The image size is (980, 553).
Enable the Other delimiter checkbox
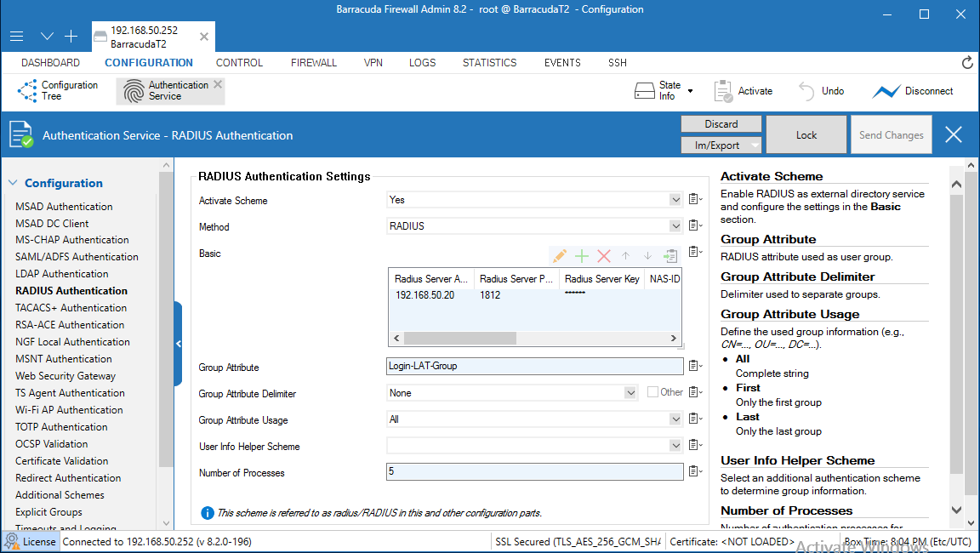[652, 392]
